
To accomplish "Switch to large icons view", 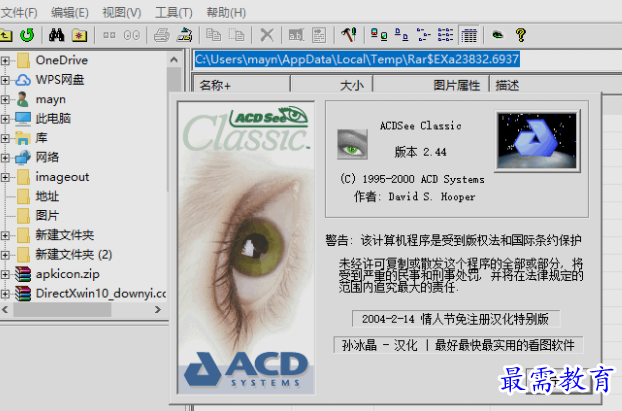I will [x=379, y=35].
